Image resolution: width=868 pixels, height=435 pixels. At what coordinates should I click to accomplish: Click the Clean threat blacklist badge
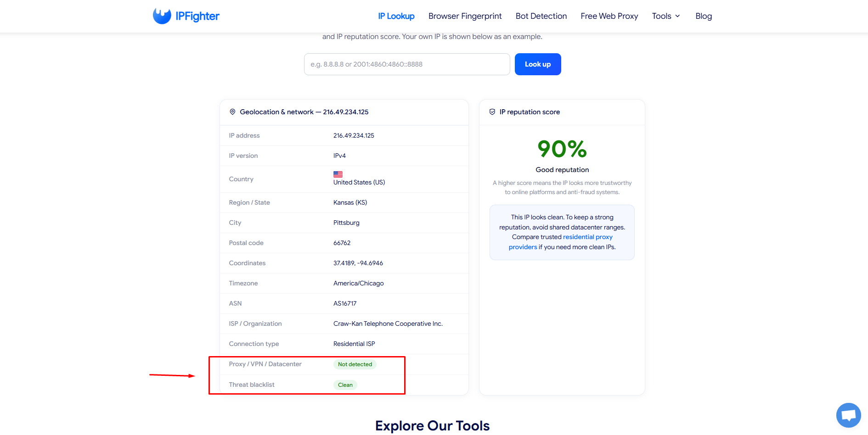[345, 385]
